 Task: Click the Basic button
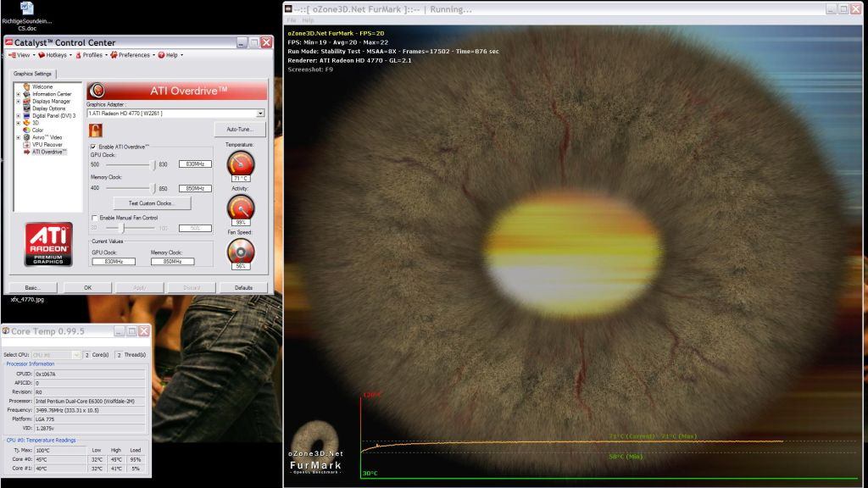(32, 288)
